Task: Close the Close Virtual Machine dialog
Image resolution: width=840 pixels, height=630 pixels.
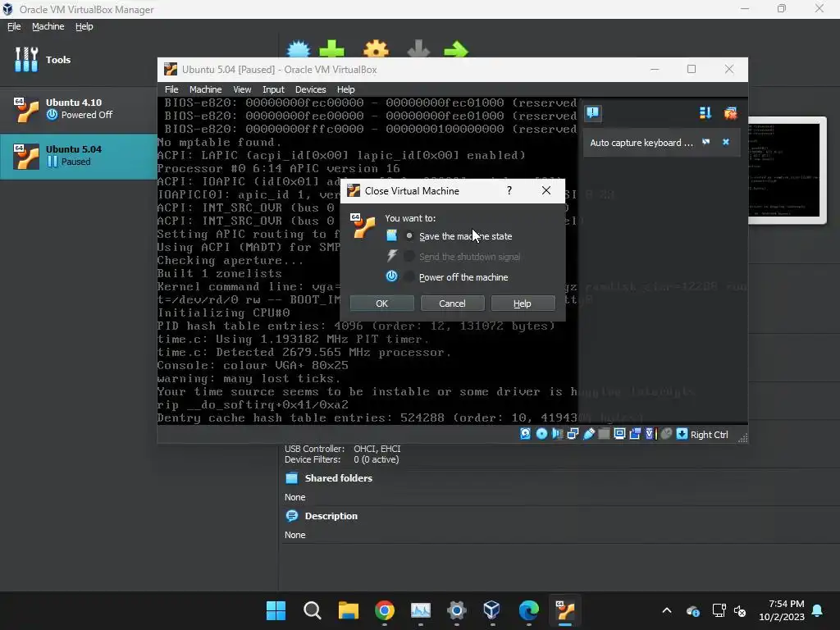Action: (546, 190)
